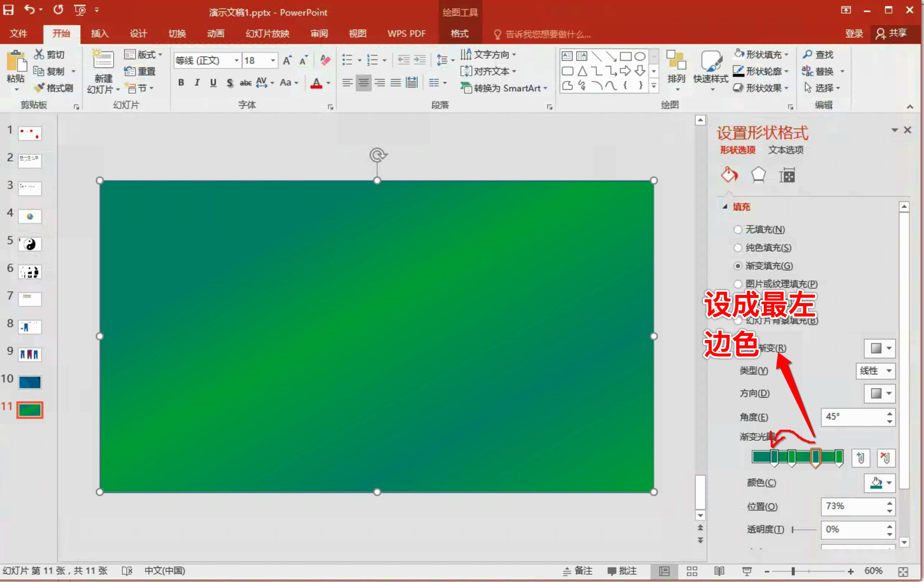Click the Angle (角度) field showing 45°
Image resolution: width=924 pixels, height=582 pixels.
(858, 417)
